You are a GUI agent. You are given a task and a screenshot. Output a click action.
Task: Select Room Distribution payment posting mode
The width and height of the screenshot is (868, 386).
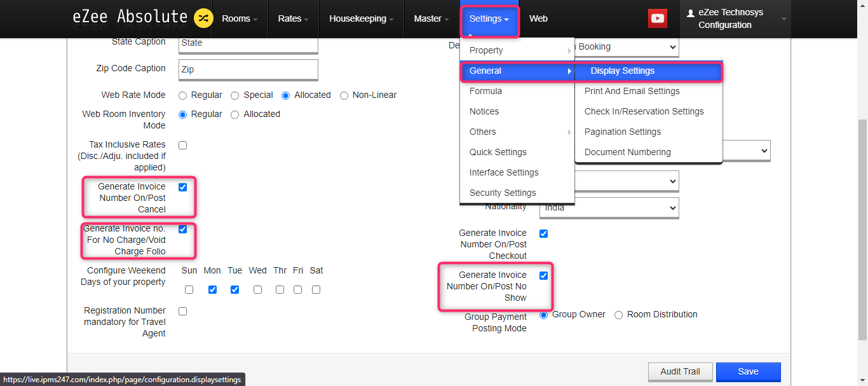pyautogui.click(x=619, y=315)
